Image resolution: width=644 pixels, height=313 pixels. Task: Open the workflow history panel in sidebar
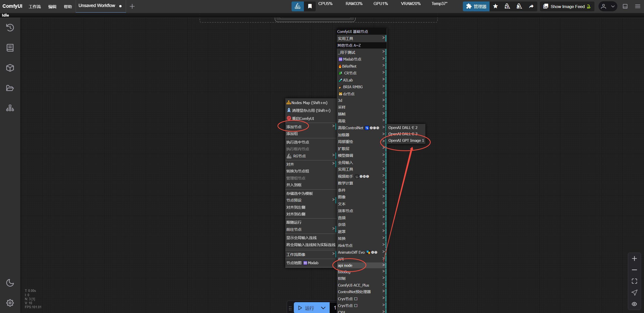point(10,28)
